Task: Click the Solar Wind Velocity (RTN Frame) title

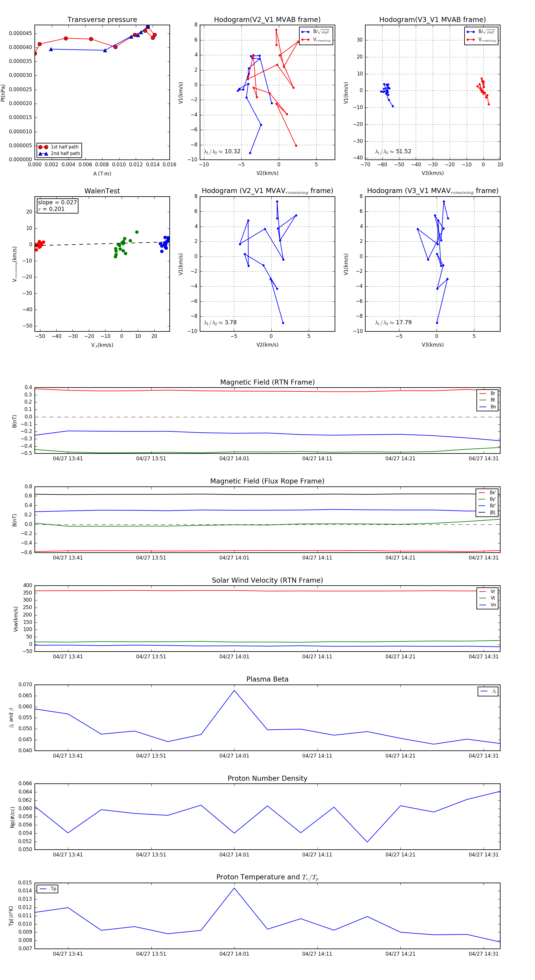Action: pyautogui.click(x=267, y=580)
